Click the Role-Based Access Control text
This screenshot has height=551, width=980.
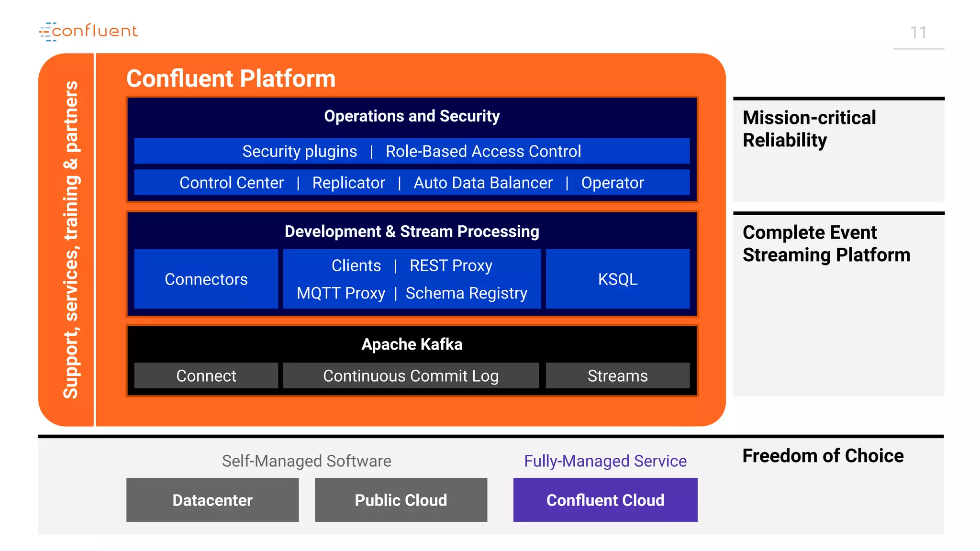point(483,151)
